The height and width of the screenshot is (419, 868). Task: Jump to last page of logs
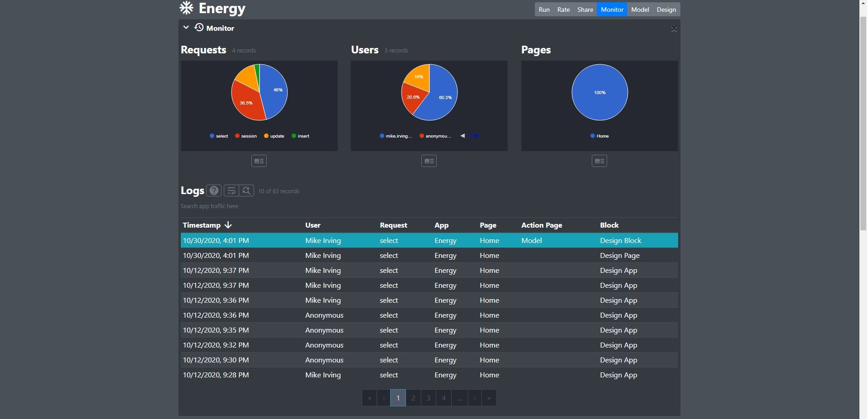coord(489,398)
